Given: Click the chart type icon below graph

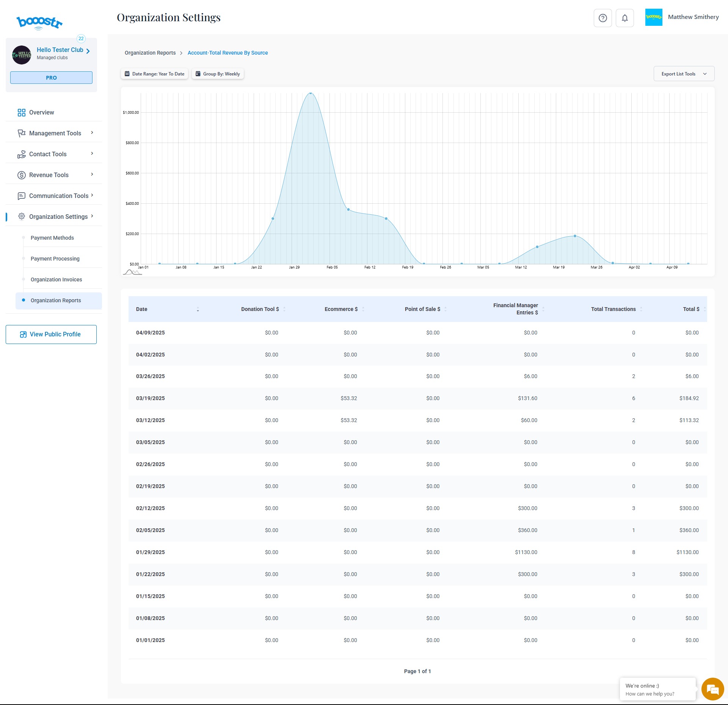Looking at the screenshot, I should tap(132, 272).
